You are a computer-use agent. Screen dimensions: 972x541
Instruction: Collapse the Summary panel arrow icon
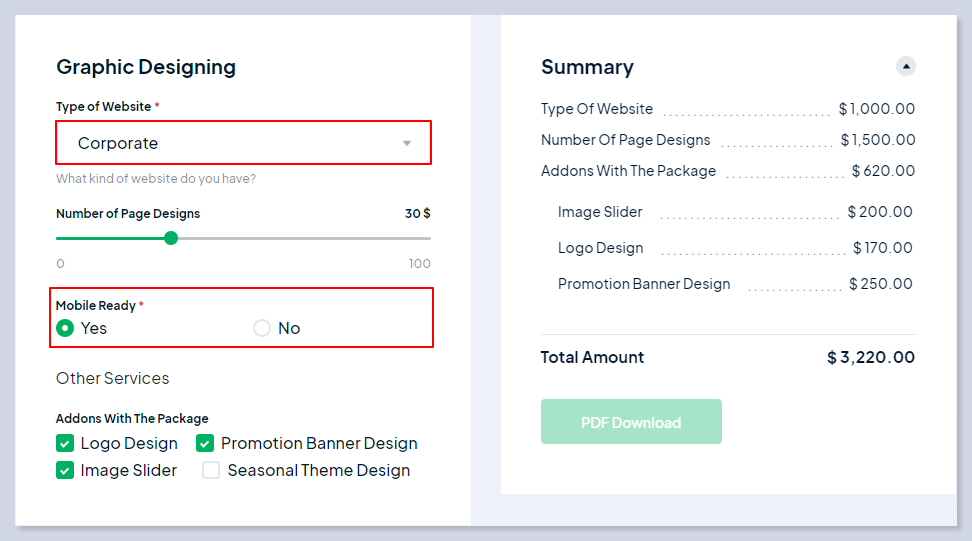(x=906, y=67)
